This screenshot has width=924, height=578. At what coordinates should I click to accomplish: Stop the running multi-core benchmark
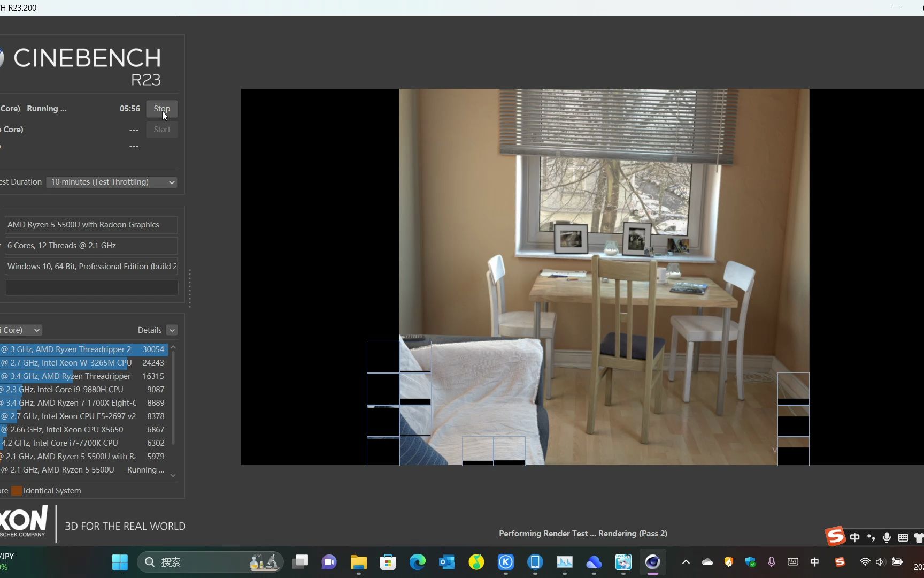tap(161, 109)
